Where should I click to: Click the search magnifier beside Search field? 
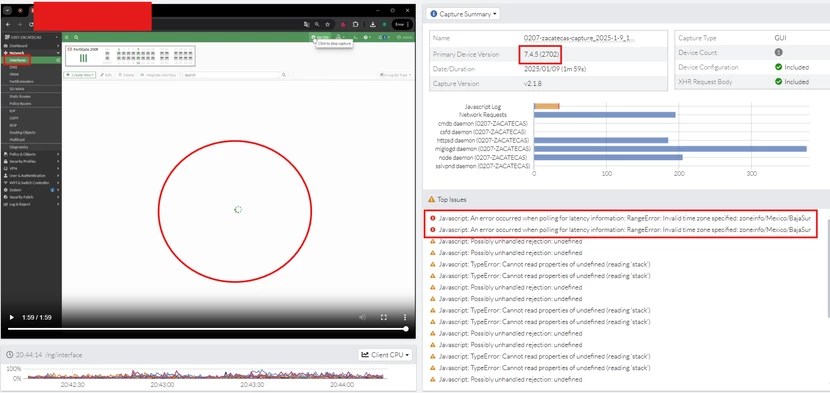pyautogui.click(x=284, y=75)
